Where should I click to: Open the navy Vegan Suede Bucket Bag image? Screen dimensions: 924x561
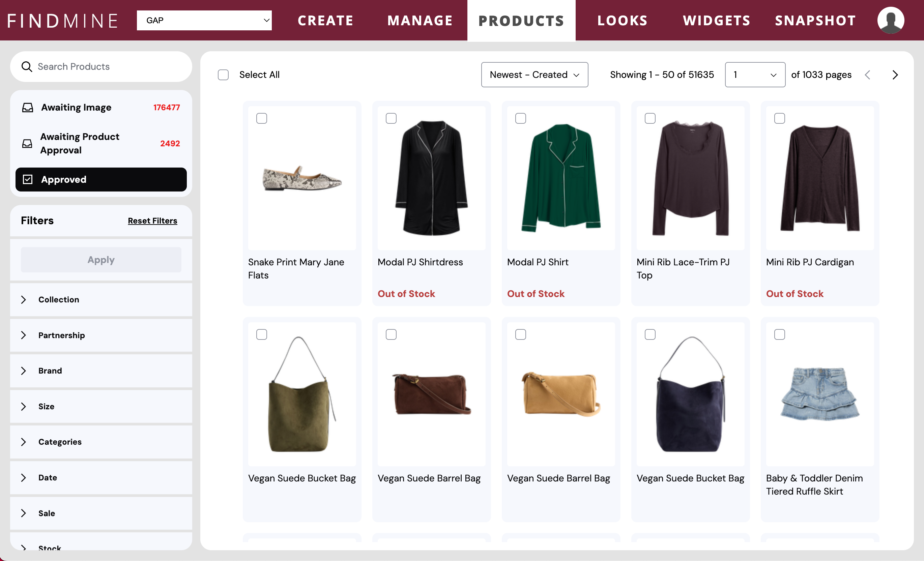tap(691, 394)
